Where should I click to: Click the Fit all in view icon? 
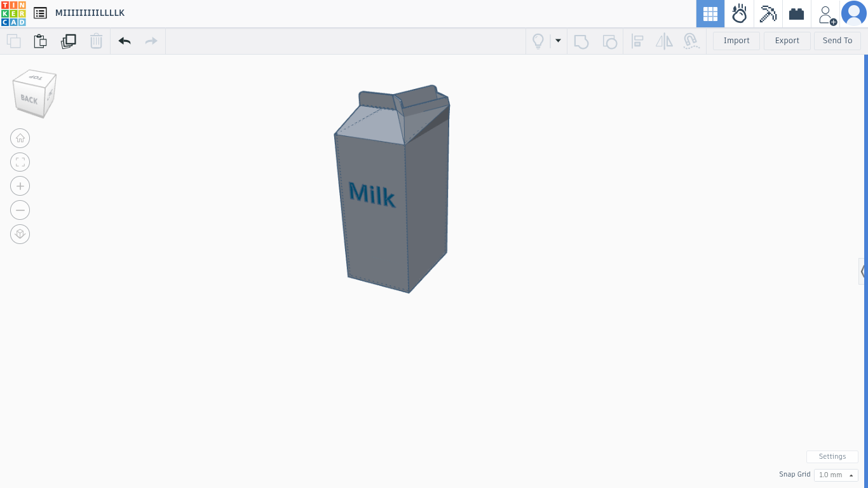click(x=20, y=162)
